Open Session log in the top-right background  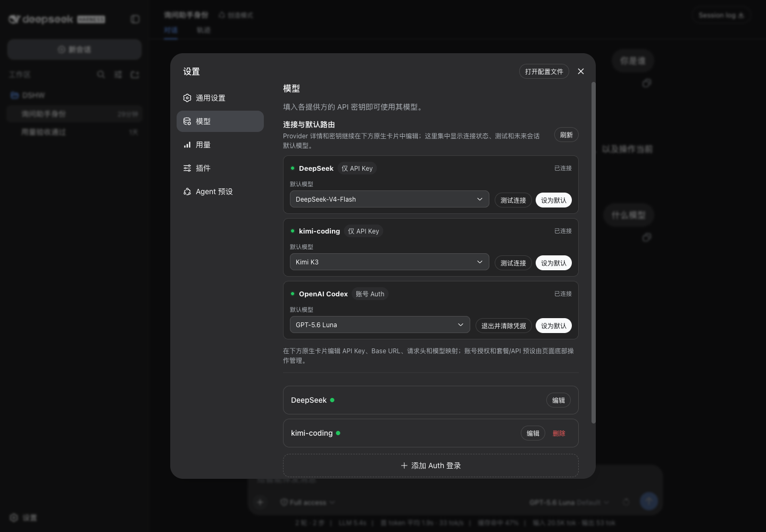pyautogui.click(x=721, y=15)
